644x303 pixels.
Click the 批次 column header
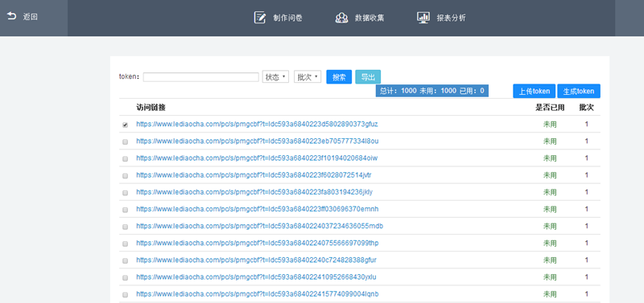(586, 108)
